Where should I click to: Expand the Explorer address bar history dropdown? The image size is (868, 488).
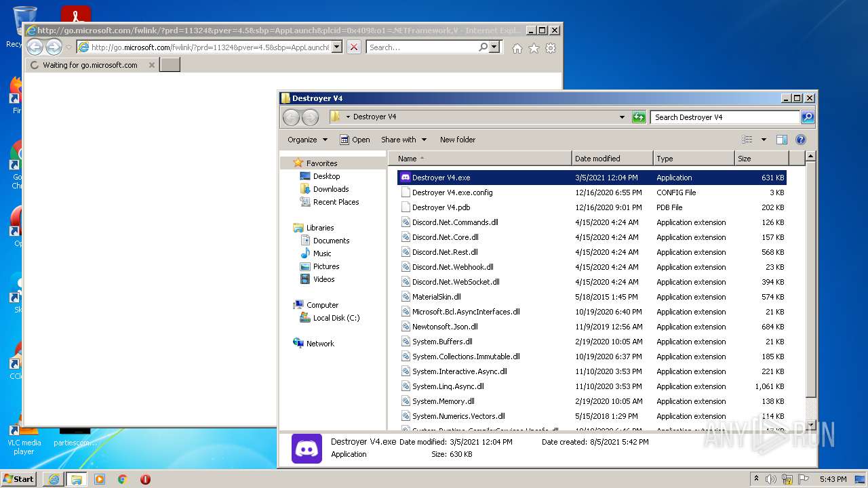622,117
